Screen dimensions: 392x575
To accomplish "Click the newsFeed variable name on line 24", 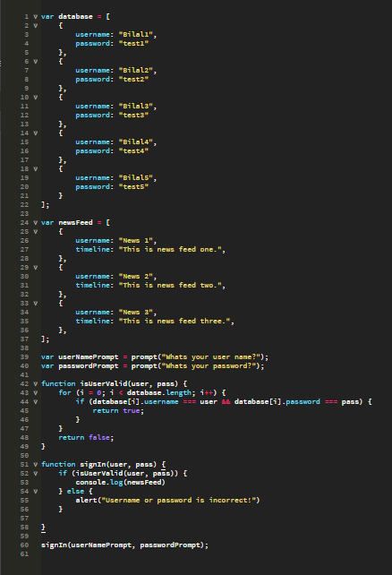I will pyautogui.click(x=75, y=223).
